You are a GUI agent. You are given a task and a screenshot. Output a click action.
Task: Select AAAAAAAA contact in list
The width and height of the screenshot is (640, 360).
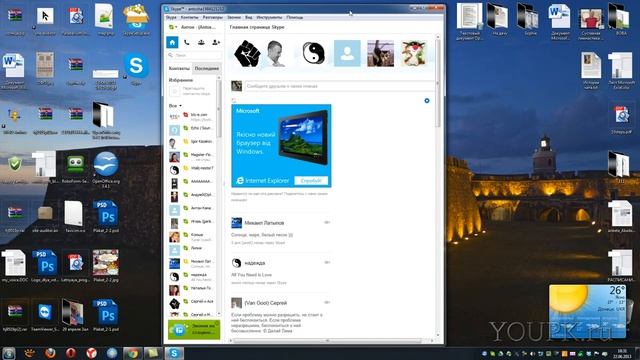pyautogui.click(x=192, y=183)
